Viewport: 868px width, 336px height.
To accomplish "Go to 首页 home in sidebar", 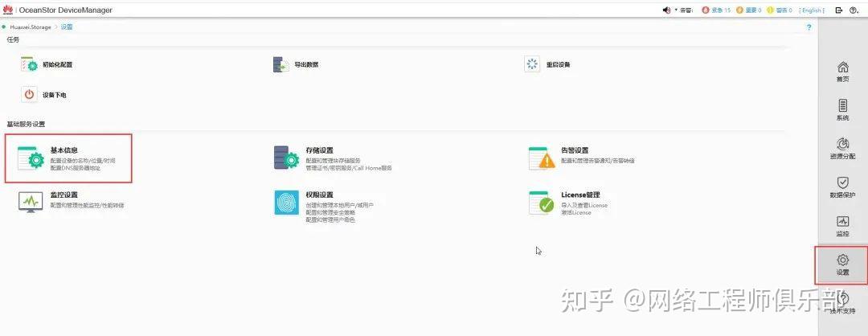I will (x=842, y=72).
